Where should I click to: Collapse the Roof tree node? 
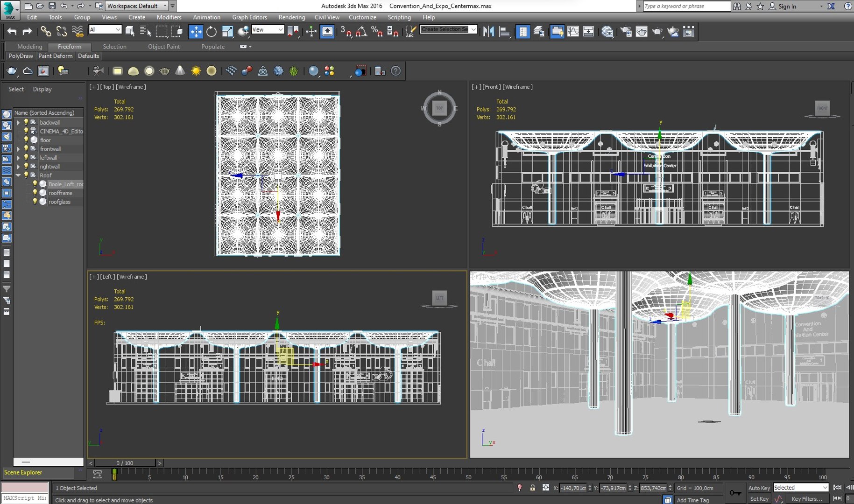click(x=18, y=175)
